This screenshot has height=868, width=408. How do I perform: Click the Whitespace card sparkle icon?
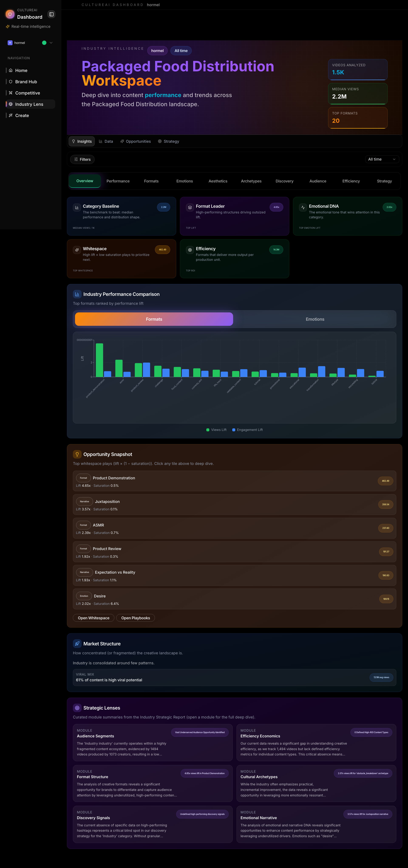pyautogui.click(x=76, y=250)
